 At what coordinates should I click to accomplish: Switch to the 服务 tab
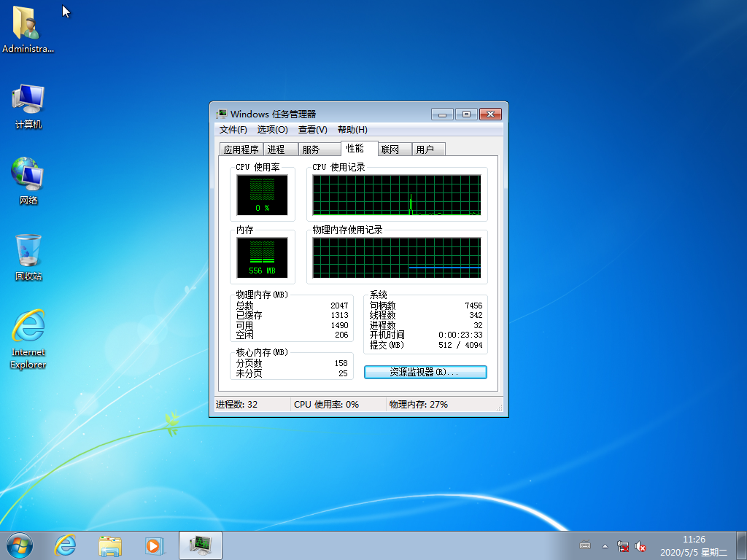click(320, 149)
